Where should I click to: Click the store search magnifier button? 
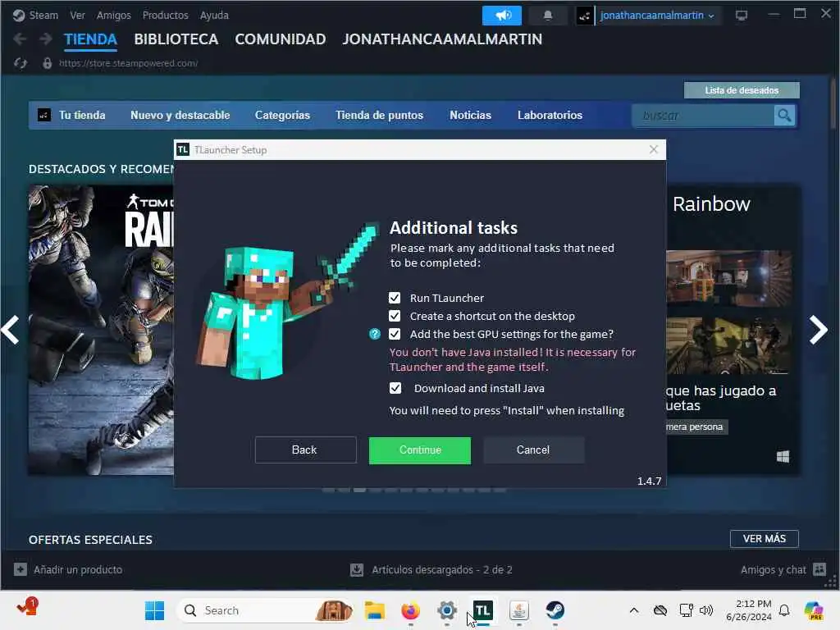(x=784, y=116)
